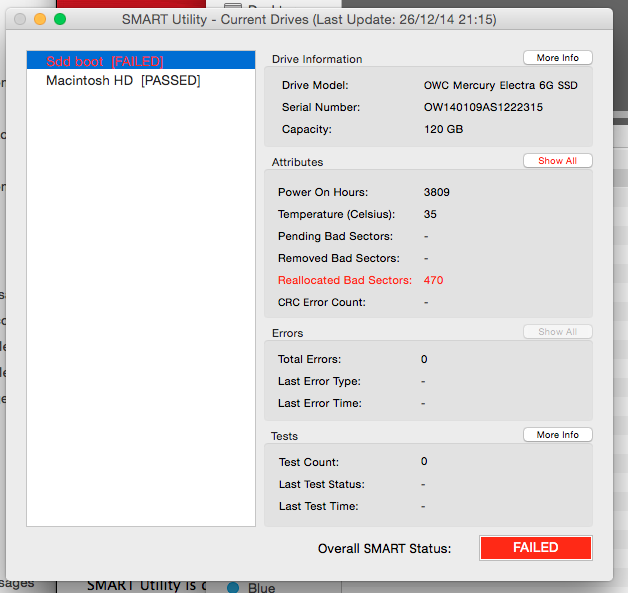Image resolution: width=628 pixels, height=593 pixels.
Task: Close SMART Utility with gray button
Action: click(20, 19)
